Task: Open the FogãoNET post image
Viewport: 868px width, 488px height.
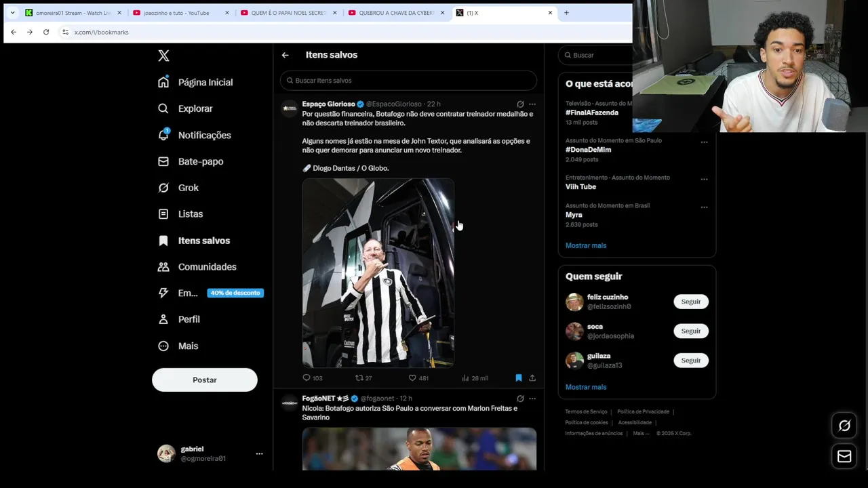Action: click(419, 449)
